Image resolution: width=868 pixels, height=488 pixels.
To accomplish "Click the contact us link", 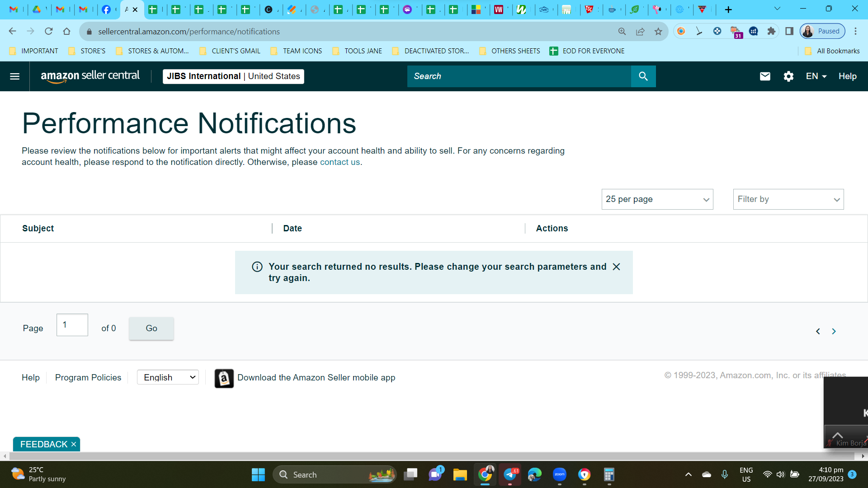I will point(340,162).
